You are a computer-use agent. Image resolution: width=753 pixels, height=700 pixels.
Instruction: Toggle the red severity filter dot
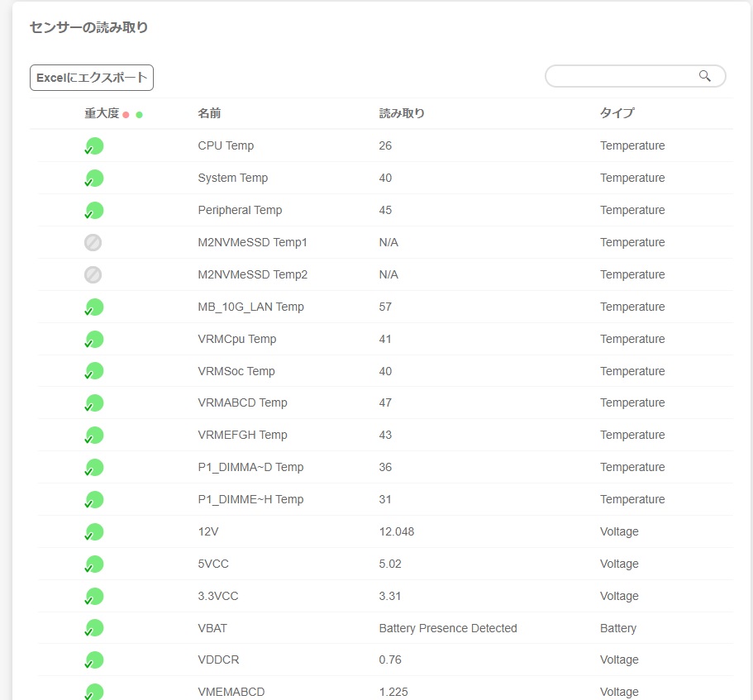(126, 115)
